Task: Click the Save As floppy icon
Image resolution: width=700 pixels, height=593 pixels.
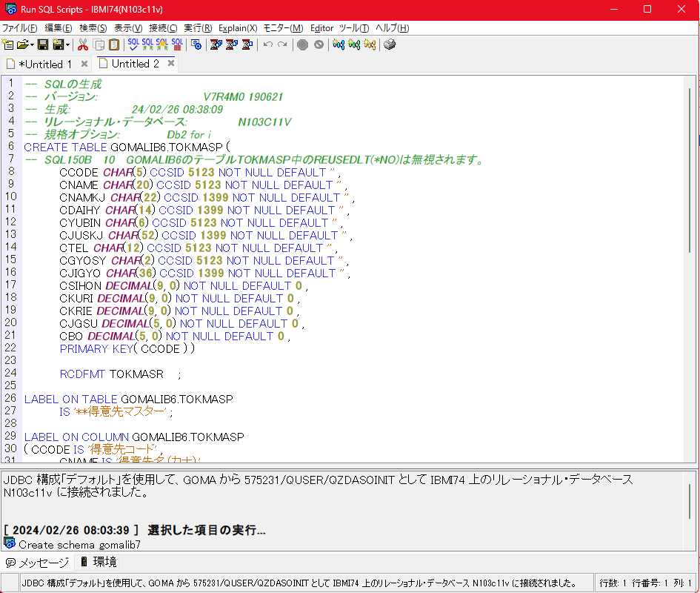Action: pos(58,44)
